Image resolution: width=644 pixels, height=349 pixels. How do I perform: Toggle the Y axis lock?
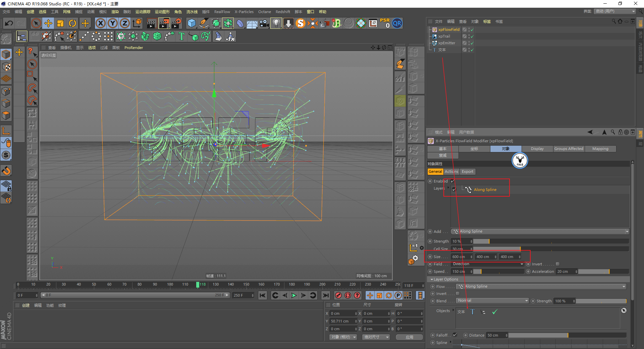point(113,23)
